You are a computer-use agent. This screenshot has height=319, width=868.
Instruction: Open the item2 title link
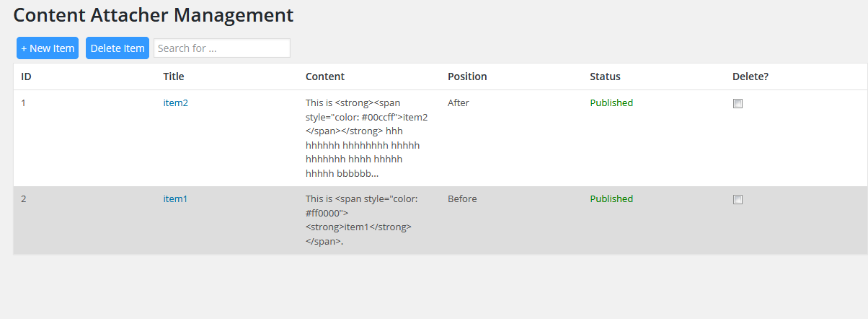(x=175, y=103)
